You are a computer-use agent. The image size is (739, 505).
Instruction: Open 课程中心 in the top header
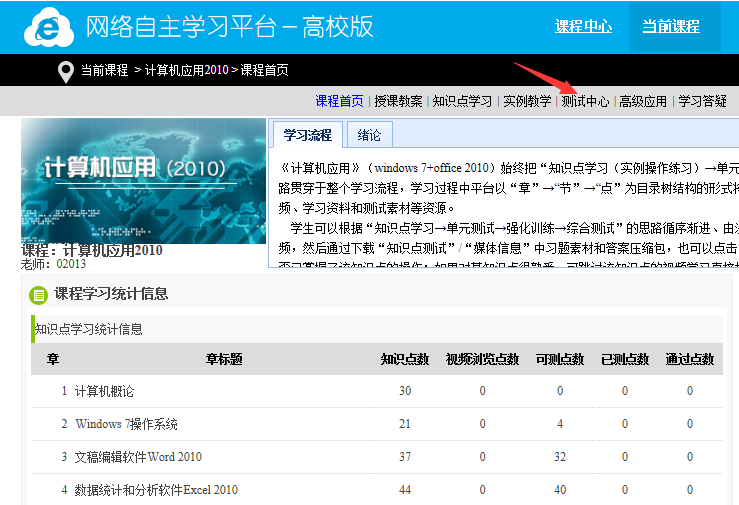(583, 26)
